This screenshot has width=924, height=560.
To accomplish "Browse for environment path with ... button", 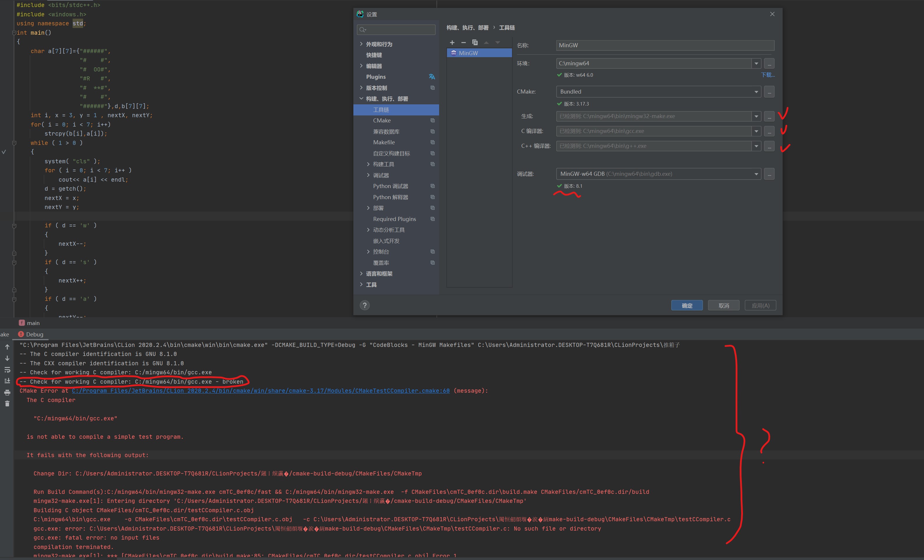I will [x=769, y=63].
